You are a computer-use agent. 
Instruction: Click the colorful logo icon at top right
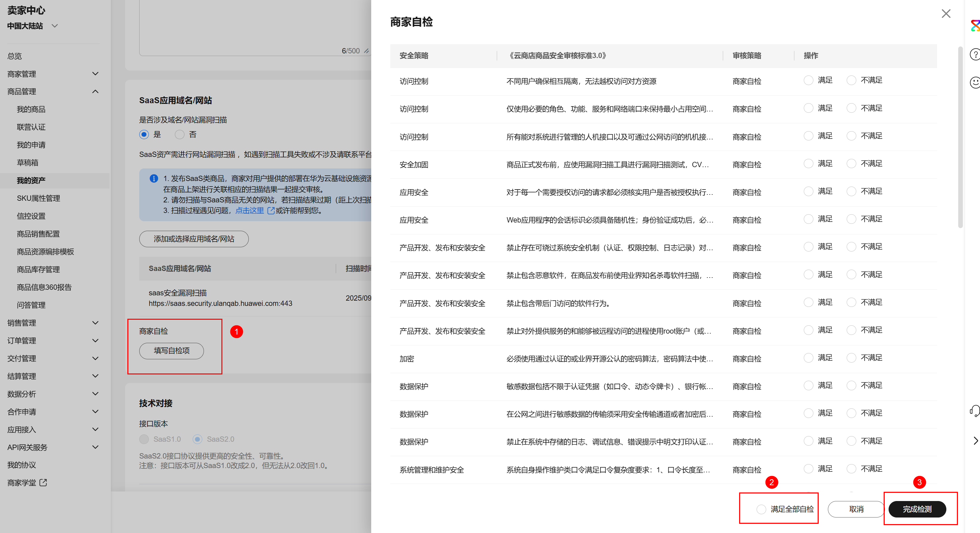975,26
